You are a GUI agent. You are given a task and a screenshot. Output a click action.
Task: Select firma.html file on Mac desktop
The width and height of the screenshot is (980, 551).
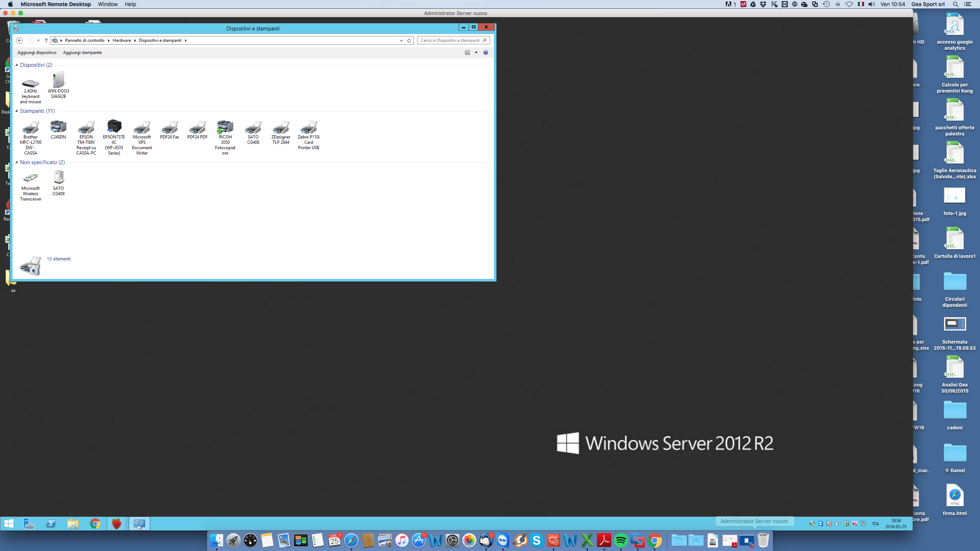(955, 500)
